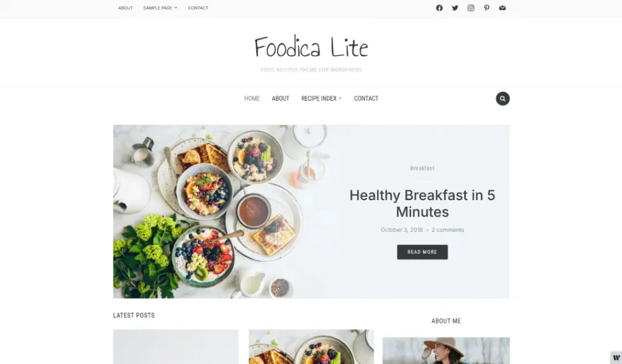
Task: Select Home in main navigation
Action: (x=252, y=98)
